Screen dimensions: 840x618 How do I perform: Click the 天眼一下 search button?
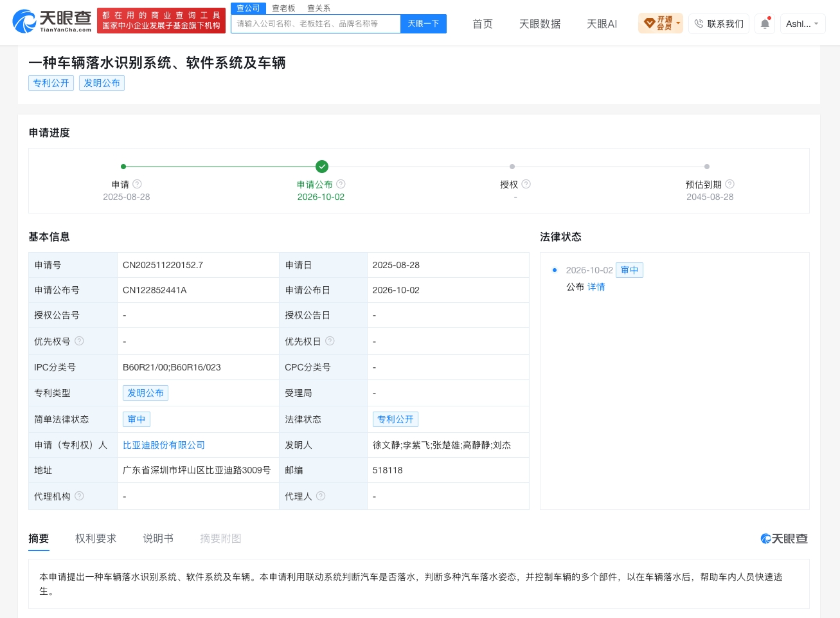pos(424,24)
